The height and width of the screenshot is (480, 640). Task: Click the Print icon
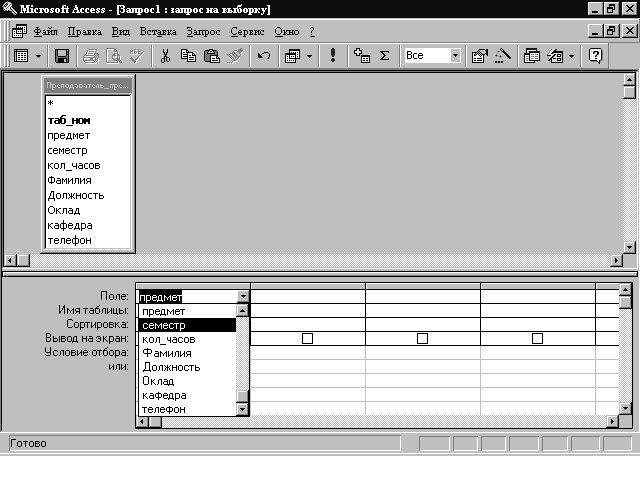tap(91, 56)
